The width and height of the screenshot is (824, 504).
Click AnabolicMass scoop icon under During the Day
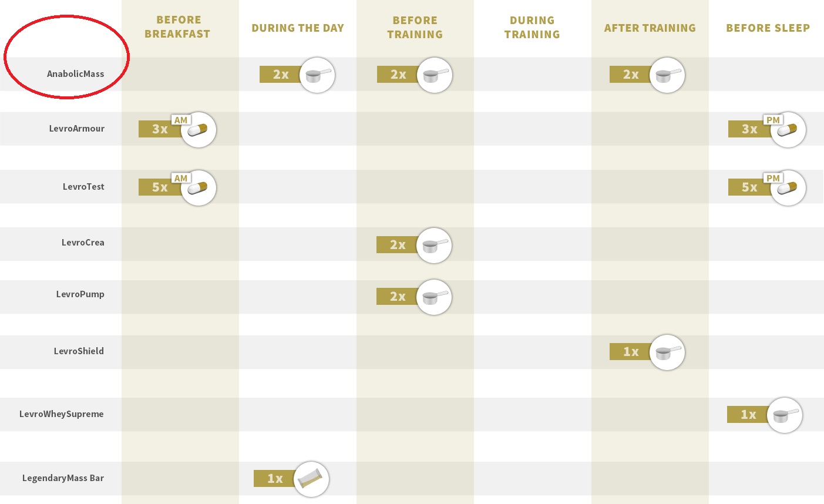pos(317,75)
